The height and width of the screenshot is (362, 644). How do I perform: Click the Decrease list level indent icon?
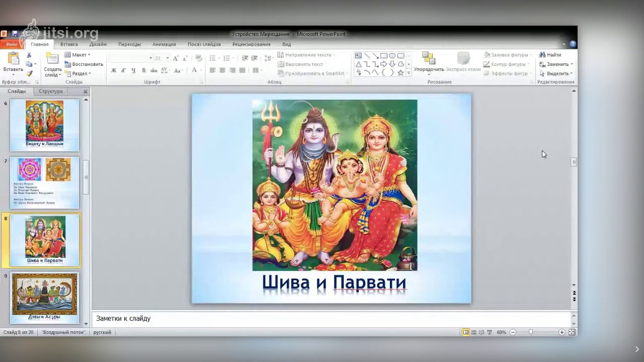(x=245, y=58)
